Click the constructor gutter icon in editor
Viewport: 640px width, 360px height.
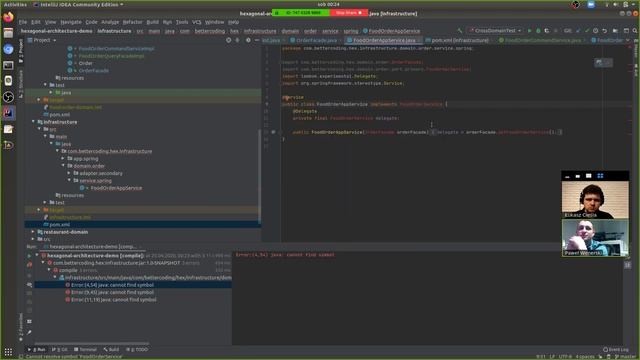[273, 132]
